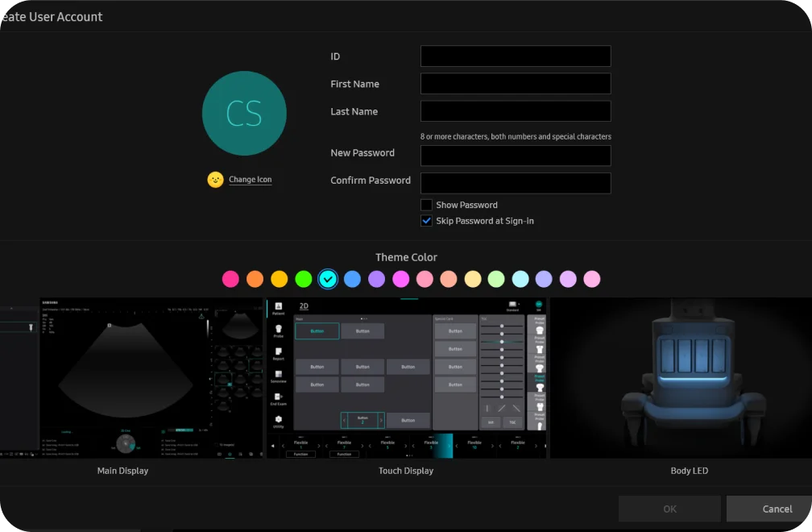The width and height of the screenshot is (812, 532).
Task: Click the yellow smiley face icon
Action: [215, 180]
